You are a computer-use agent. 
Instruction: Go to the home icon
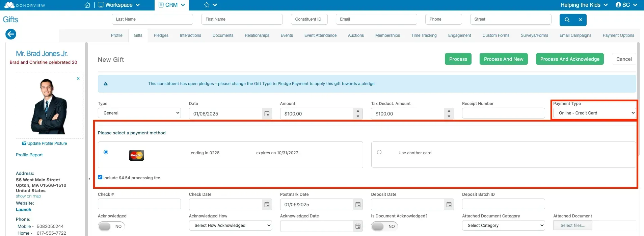[x=87, y=5]
